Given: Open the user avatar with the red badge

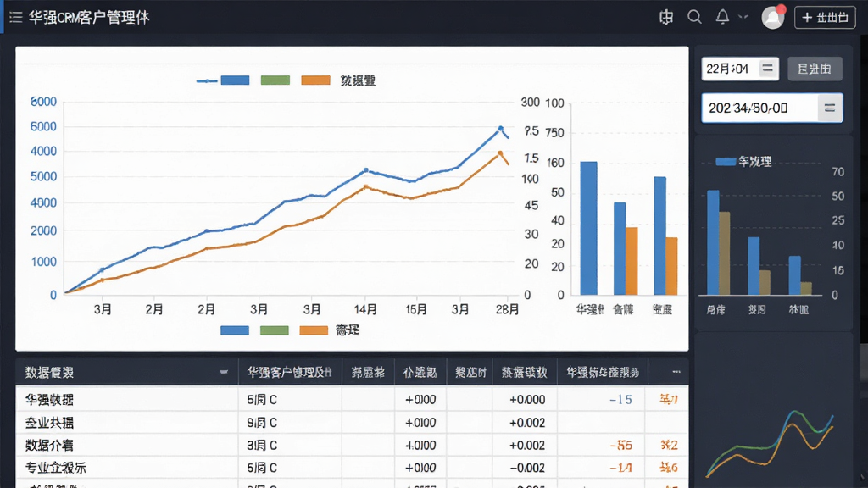Looking at the screenshot, I should [773, 17].
